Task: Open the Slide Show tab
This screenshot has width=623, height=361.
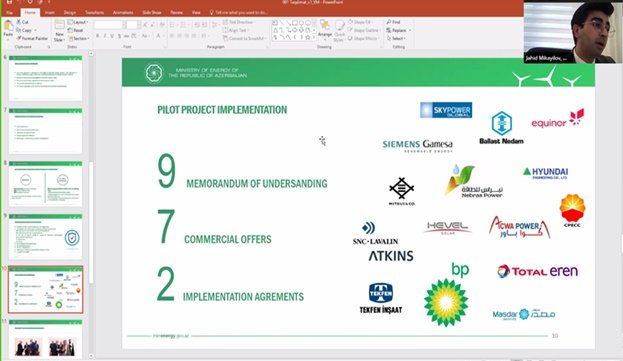Action: pos(152,13)
